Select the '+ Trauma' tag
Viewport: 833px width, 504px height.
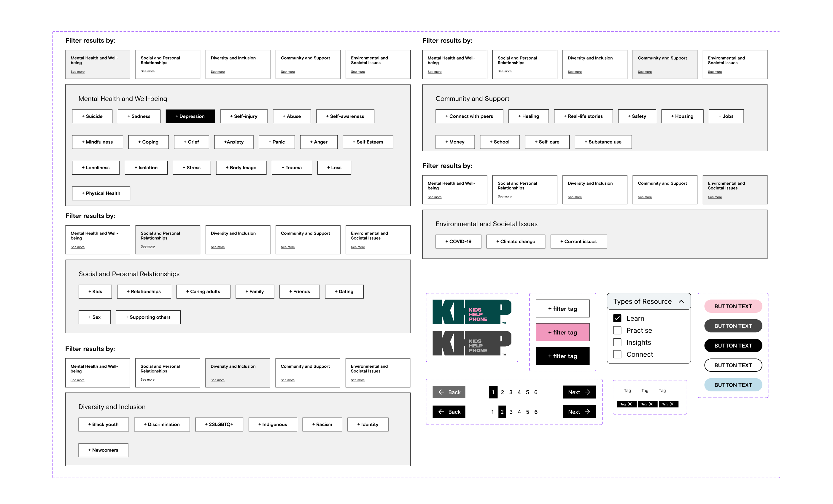[x=292, y=168]
